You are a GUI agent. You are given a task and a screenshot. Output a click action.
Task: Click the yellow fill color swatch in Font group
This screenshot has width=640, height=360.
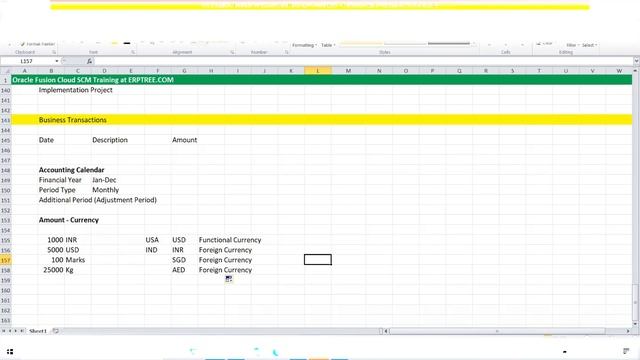pos(115,42)
